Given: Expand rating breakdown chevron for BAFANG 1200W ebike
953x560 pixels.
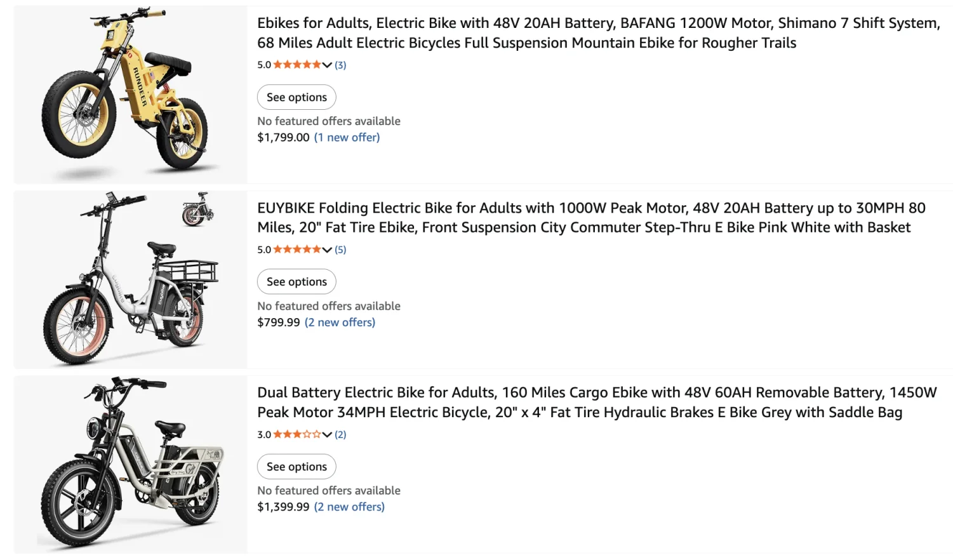Looking at the screenshot, I should coord(327,65).
